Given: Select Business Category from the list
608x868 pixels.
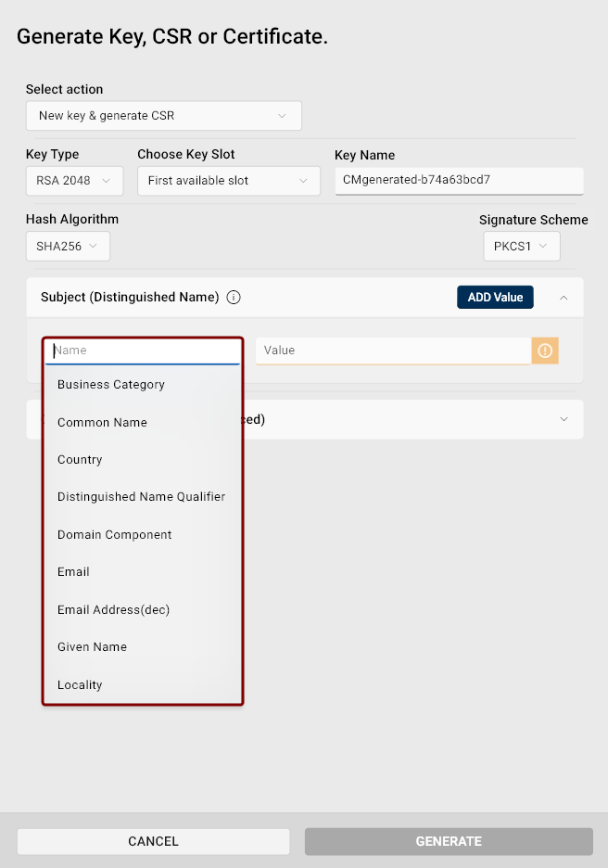Looking at the screenshot, I should click(x=111, y=385).
